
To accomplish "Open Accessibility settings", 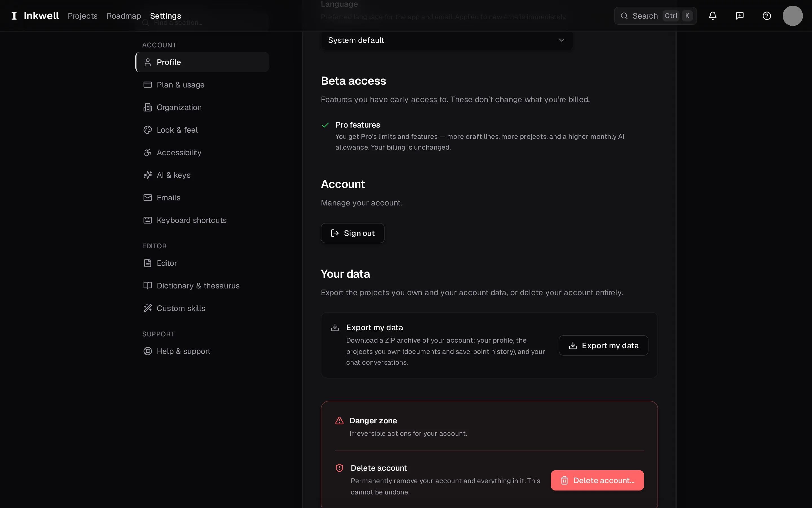I will point(202,152).
